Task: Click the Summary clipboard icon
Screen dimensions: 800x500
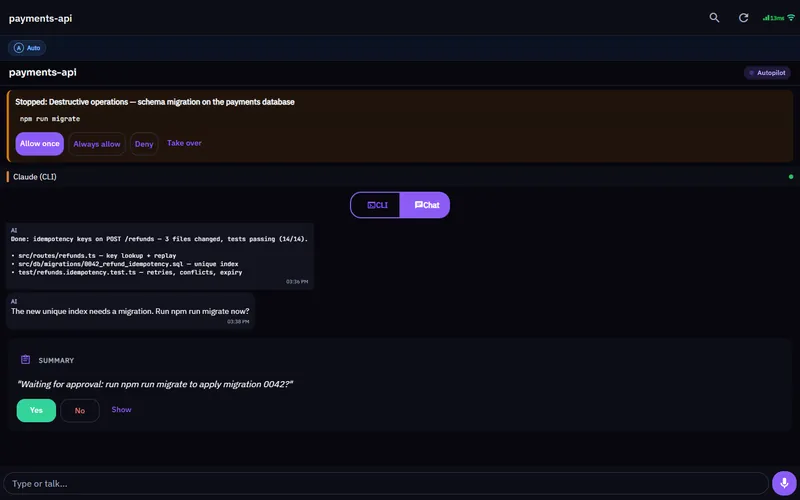Action: coord(26,360)
